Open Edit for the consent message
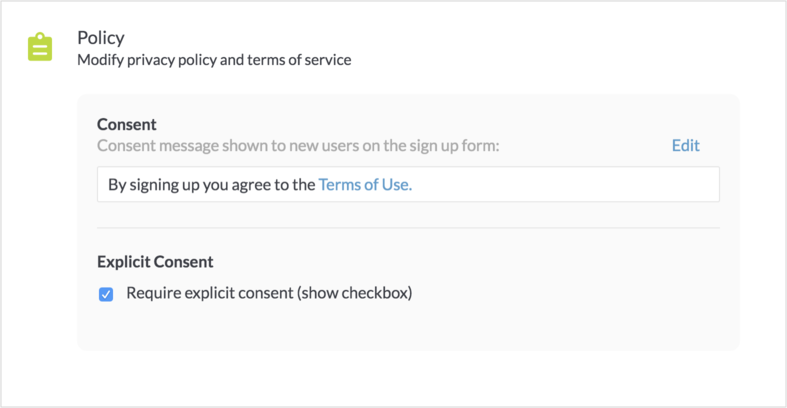The height and width of the screenshot is (408, 787). pyautogui.click(x=686, y=146)
